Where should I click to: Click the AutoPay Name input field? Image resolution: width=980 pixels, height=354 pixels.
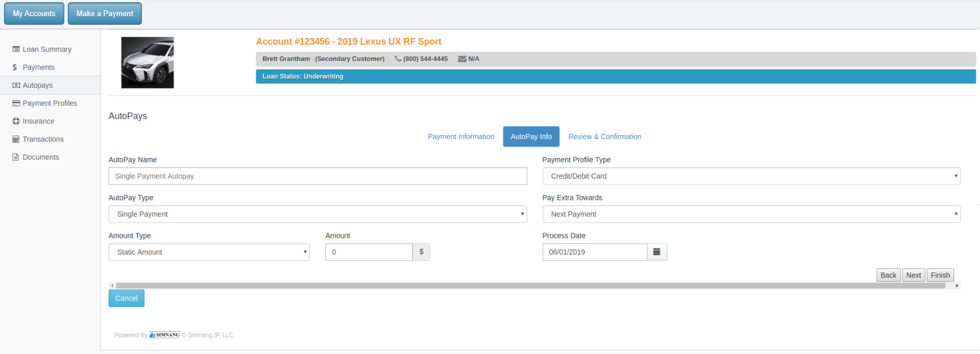[x=318, y=176]
